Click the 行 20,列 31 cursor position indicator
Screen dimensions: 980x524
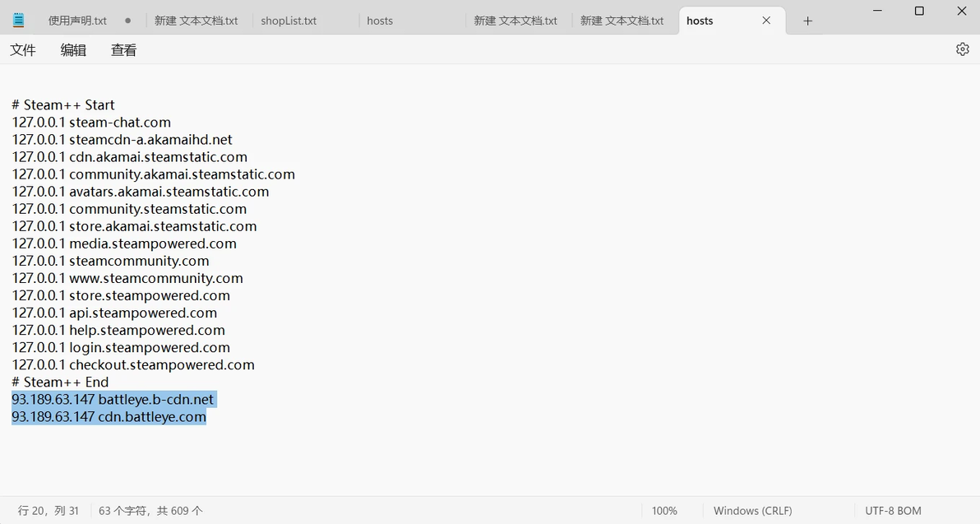tap(49, 511)
